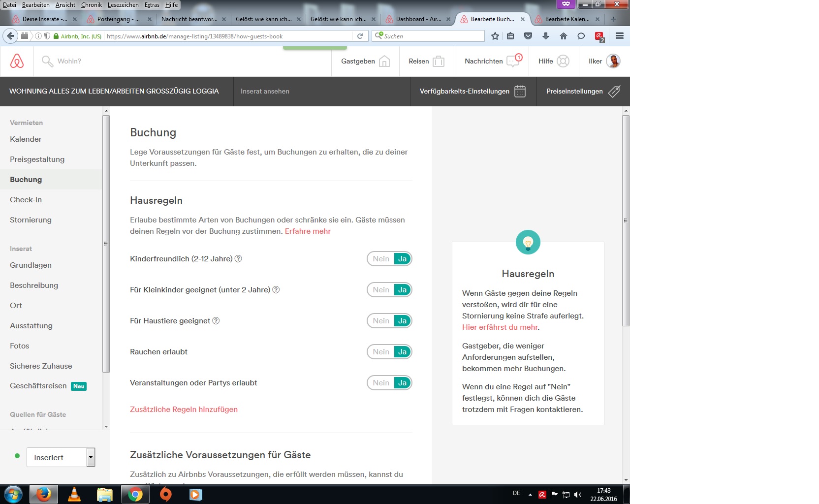
Task: Click help icon next to Kinderfreundlich
Action: click(x=238, y=259)
